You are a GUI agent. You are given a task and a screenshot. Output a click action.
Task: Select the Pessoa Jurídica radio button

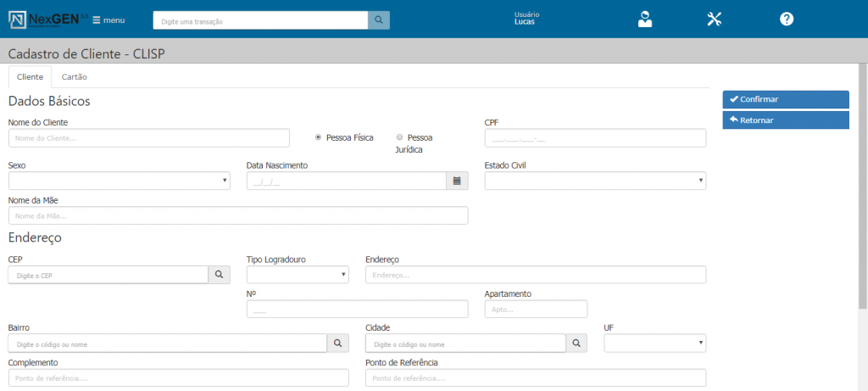tap(399, 137)
